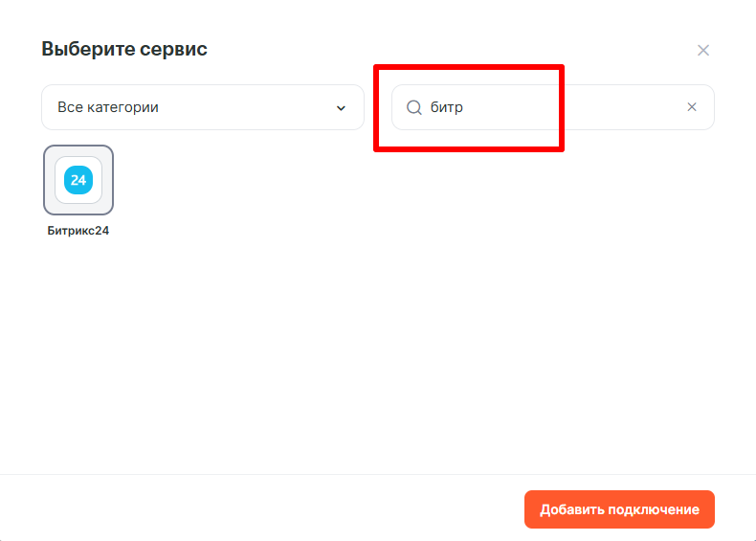Click the Выберите сервис heading
Image resolution: width=756 pixels, height=541 pixels.
coord(124,49)
